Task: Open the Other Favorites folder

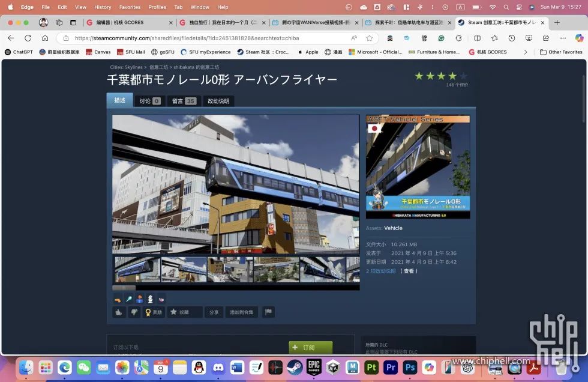Action: 561,52
